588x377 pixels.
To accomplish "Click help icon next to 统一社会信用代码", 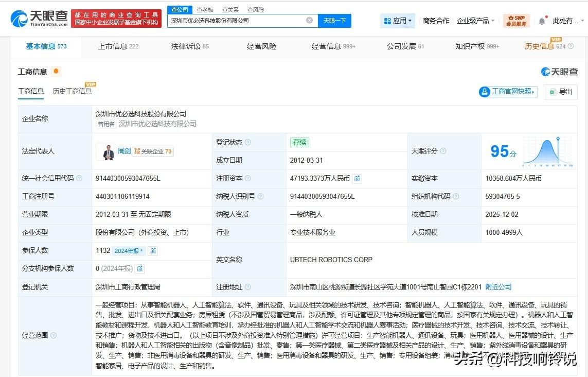I will point(80,178).
